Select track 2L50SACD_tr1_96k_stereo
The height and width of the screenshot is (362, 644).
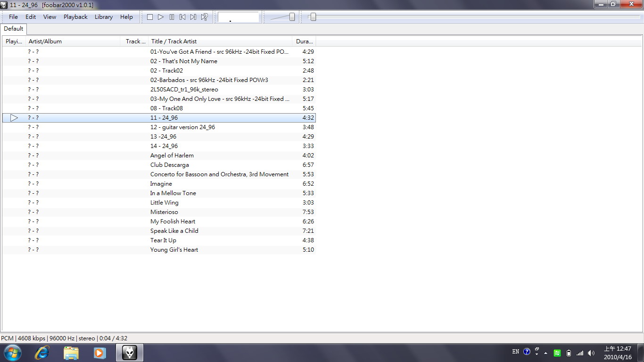pyautogui.click(x=159, y=90)
